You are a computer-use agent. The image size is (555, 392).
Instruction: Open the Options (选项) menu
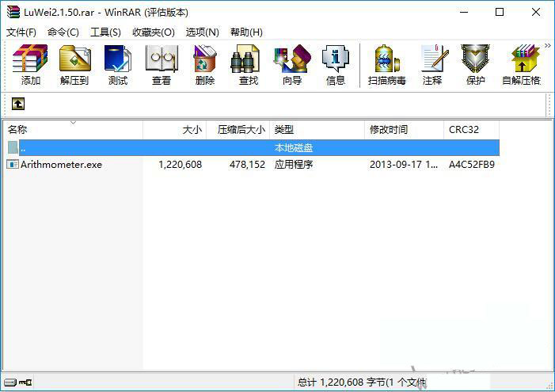click(x=202, y=32)
